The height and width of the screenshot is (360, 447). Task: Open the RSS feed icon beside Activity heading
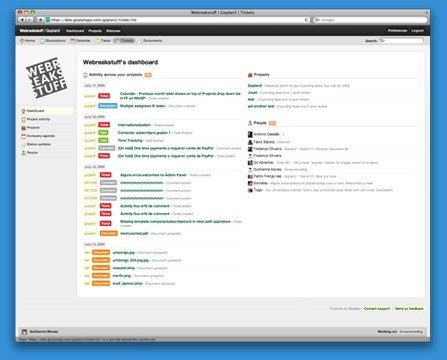(148, 75)
